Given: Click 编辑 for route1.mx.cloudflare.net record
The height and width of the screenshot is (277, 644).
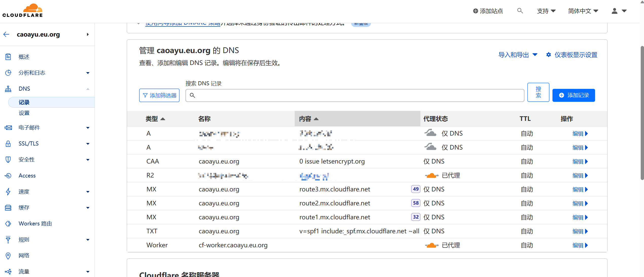Looking at the screenshot, I should [x=580, y=217].
